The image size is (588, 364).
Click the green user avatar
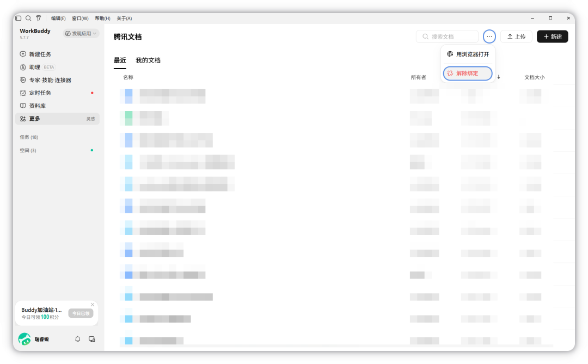[x=24, y=339]
